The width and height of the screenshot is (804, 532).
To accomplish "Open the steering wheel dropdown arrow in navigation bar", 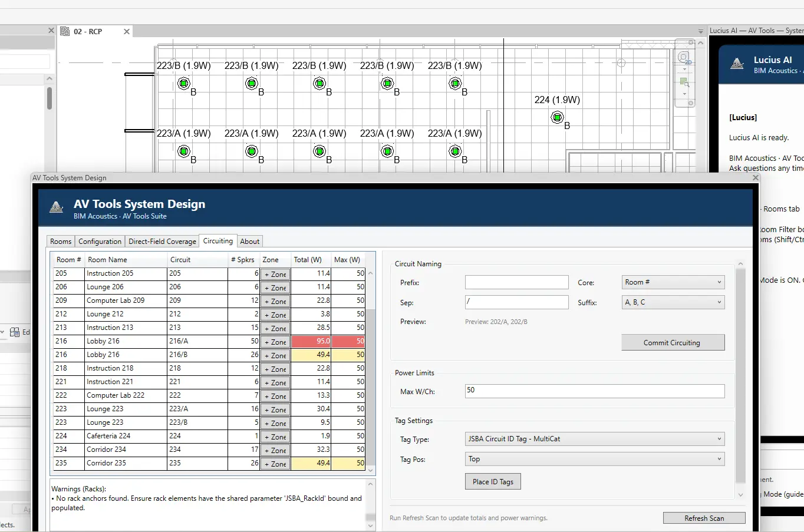I will point(684,69).
